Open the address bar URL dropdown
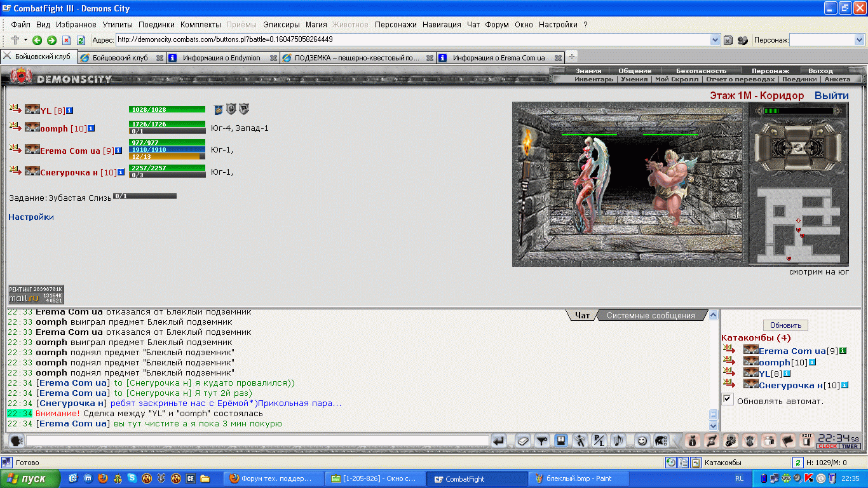Screen dimensions: 868x488 pyautogui.click(x=715, y=40)
